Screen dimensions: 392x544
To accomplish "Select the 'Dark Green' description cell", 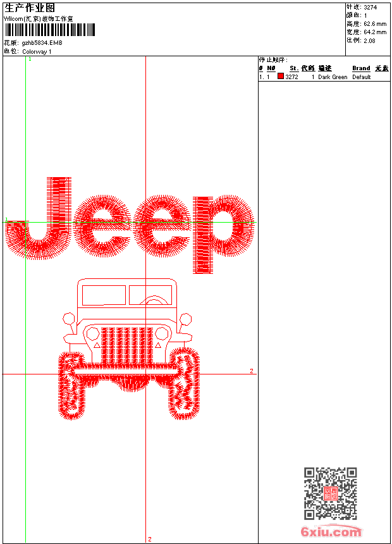I will 333,77.
